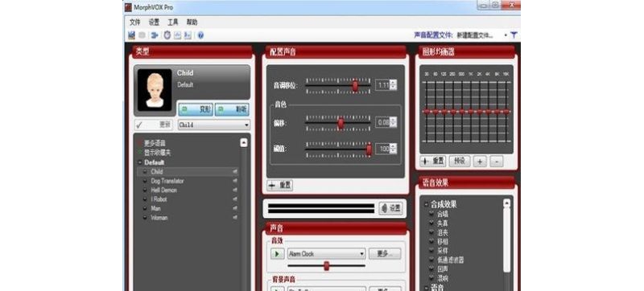Viewport: 644px width, 291px height.
Task: Select Dog Translator voice in the list
Action: 167,181
